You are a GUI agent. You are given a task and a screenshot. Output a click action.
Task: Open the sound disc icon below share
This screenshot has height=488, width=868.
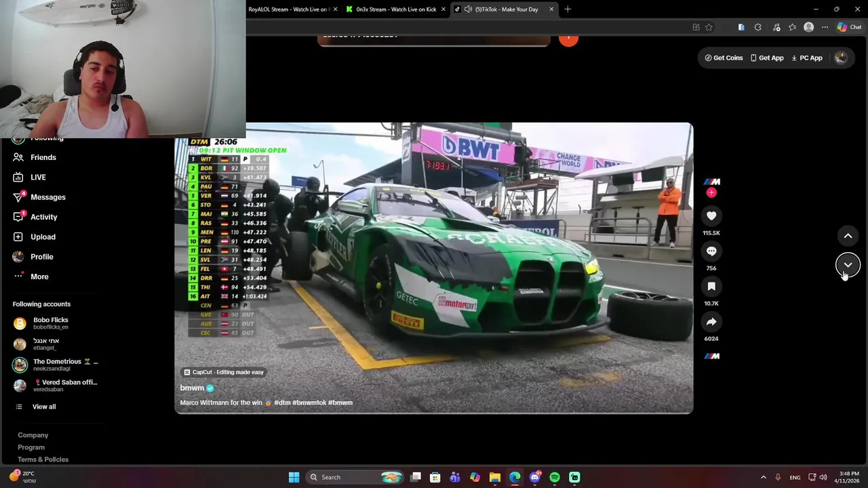click(x=711, y=357)
